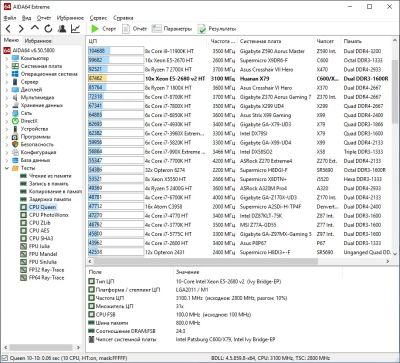This screenshot has width=400, height=363.
Task: Expand the Сервер tree node
Action: pos(7,82)
